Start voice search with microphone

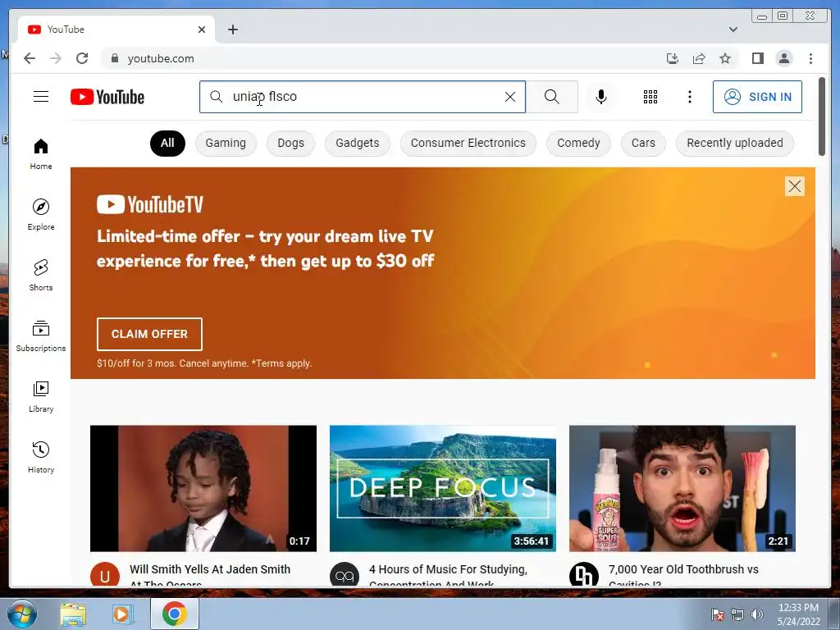601,97
